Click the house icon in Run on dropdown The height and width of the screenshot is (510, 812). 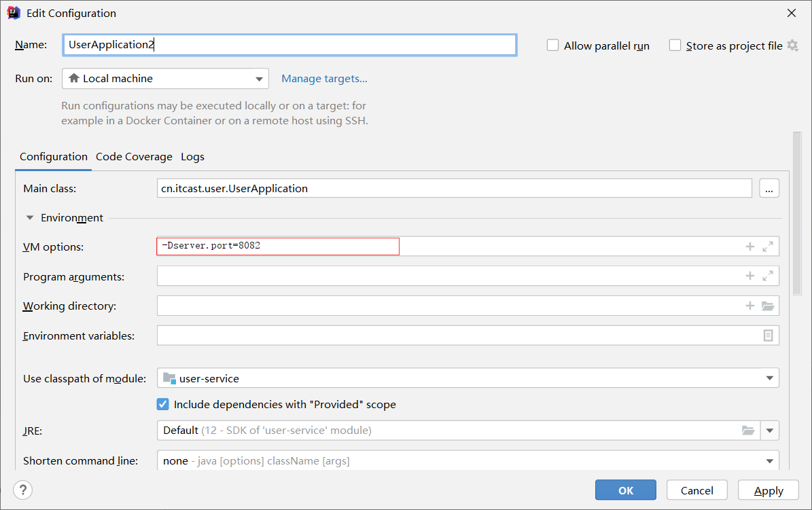74,78
